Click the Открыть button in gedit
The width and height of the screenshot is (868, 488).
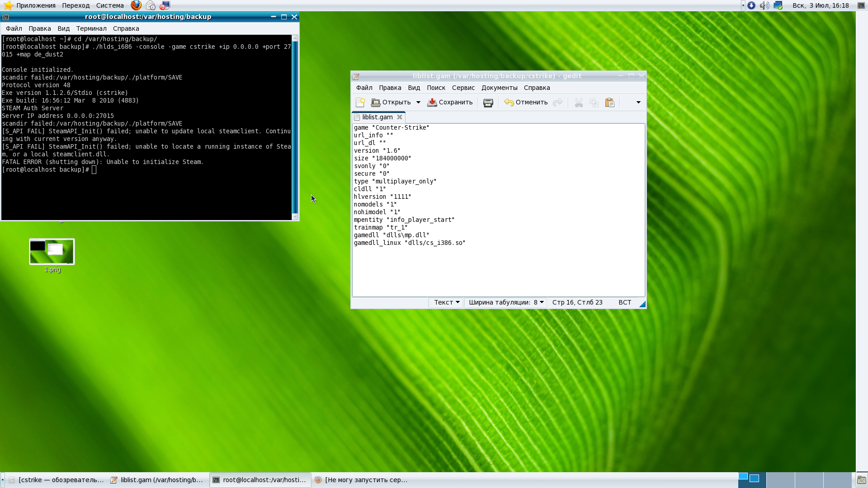pyautogui.click(x=391, y=103)
